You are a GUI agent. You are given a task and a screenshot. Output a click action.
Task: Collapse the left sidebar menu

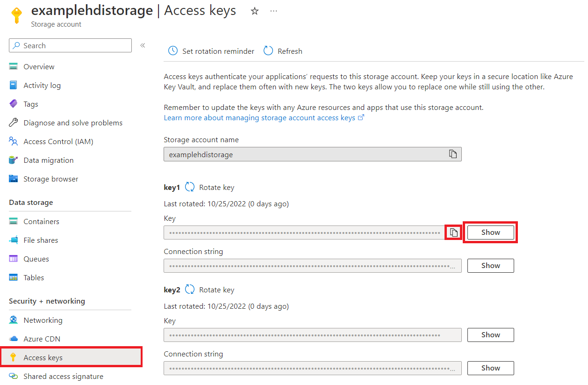click(143, 45)
